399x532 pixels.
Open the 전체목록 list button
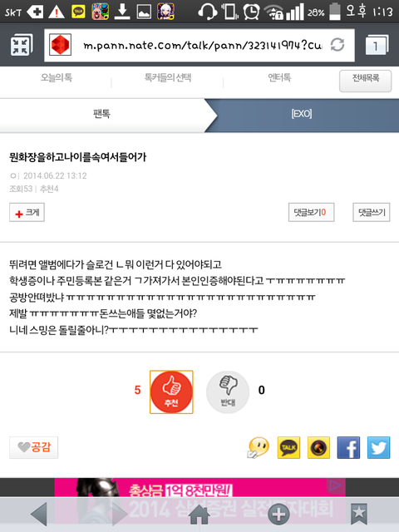click(x=366, y=81)
